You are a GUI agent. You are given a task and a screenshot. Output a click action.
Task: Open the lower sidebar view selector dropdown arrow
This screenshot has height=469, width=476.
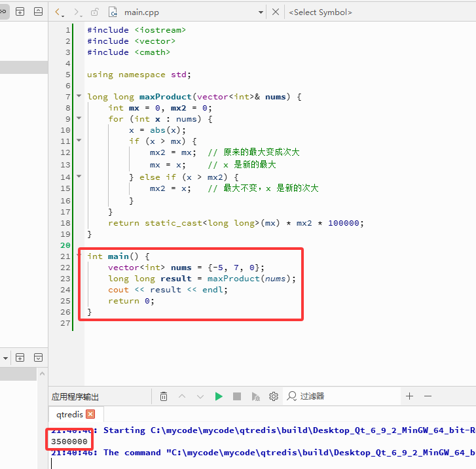(5, 358)
